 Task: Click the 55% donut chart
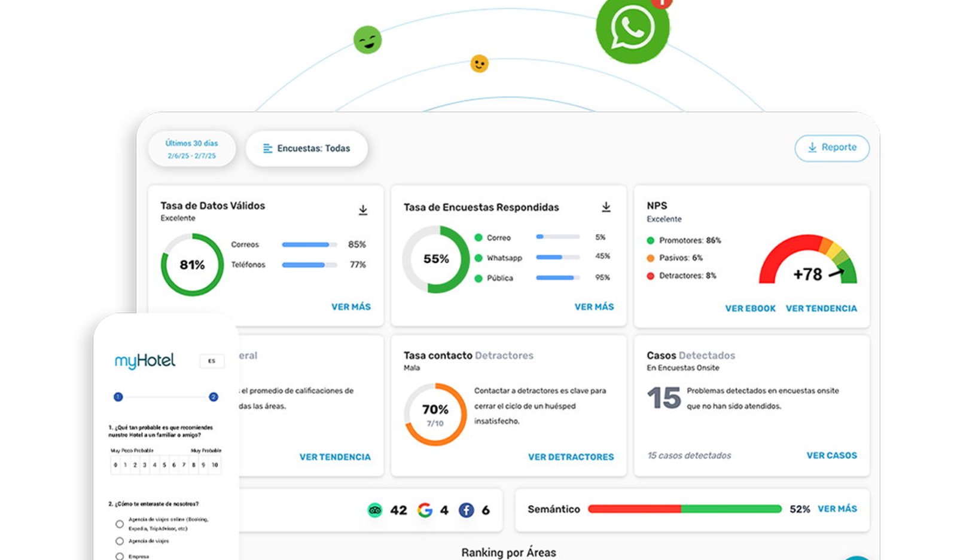(436, 259)
